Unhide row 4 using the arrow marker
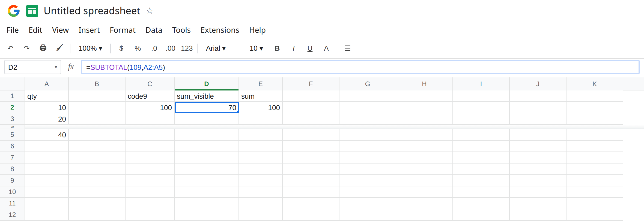This screenshot has height=224, width=644. [x=12, y=127]
